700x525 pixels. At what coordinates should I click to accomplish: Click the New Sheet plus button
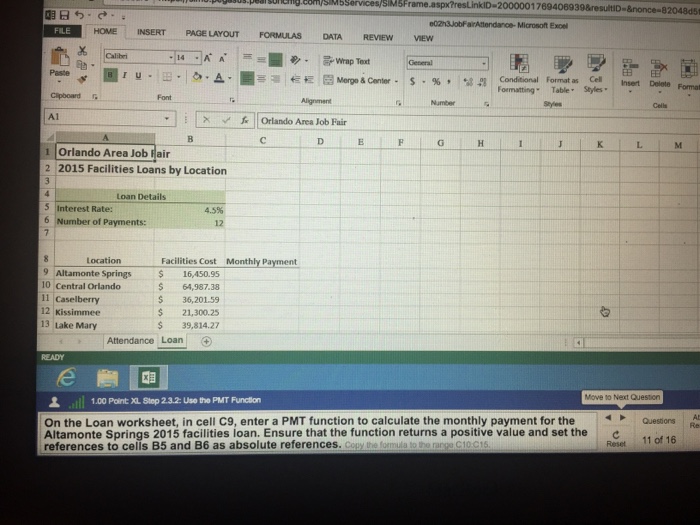206,342
